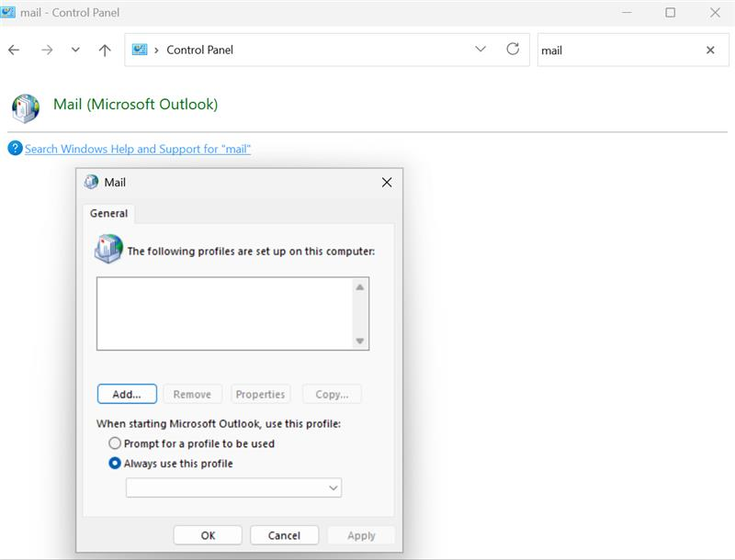The height and width of the screenshot is (560, 735).
Task: Click the Remove button
Action: (192, 394)
